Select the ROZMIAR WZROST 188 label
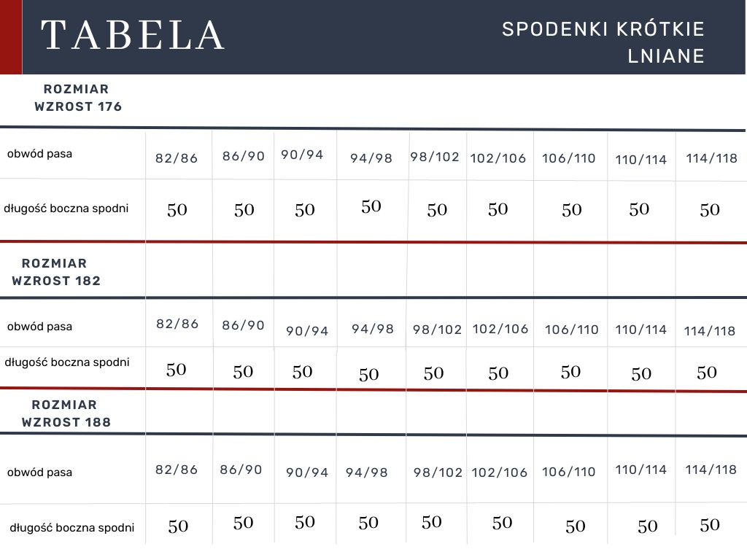Viewport: 747px width, 560px height. [66, 413]
